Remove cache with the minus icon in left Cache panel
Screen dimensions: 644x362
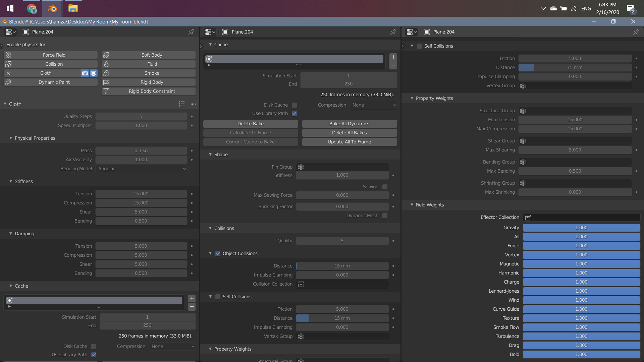point(192,307)
